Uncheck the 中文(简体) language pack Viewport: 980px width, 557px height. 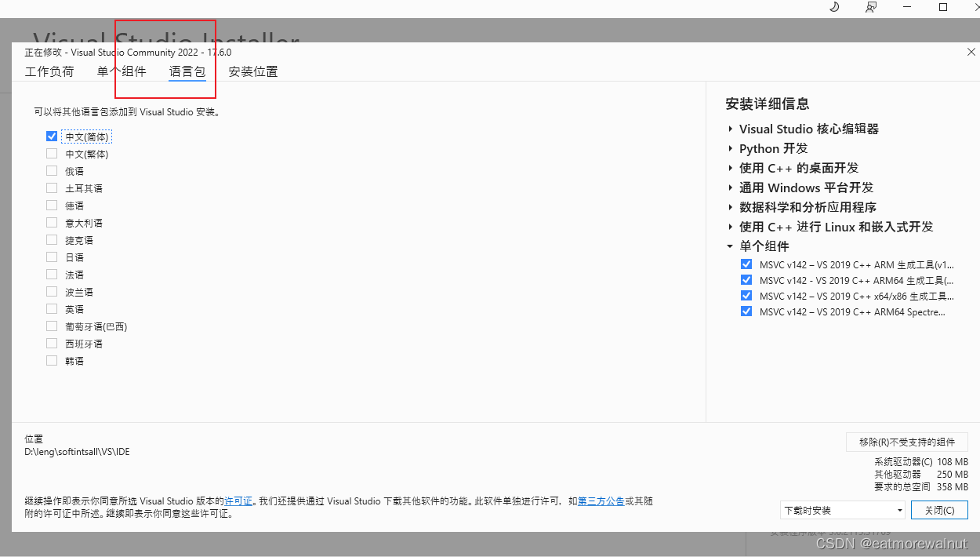tap(51, 136)
